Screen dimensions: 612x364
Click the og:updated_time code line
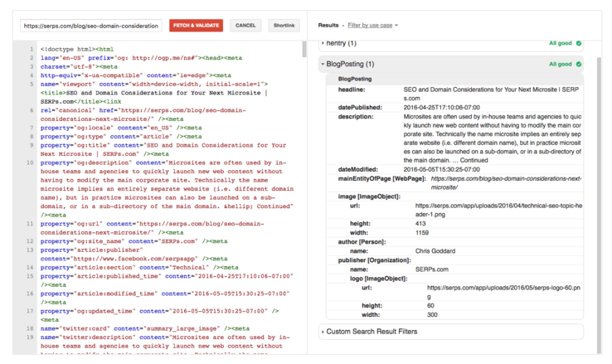tap(159, 311)
